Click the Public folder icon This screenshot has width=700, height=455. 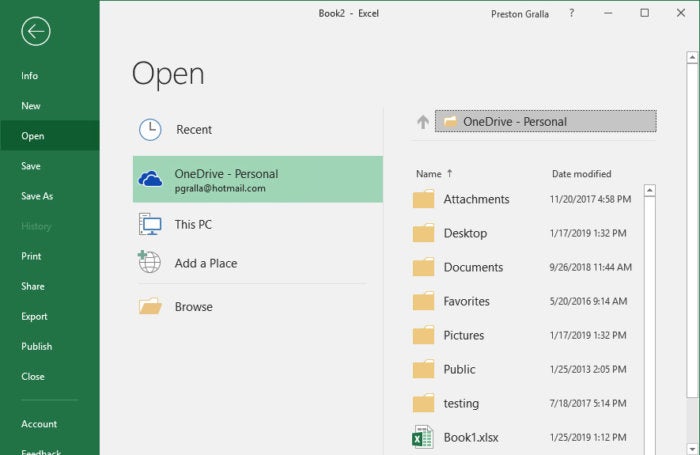click(423, 369)
